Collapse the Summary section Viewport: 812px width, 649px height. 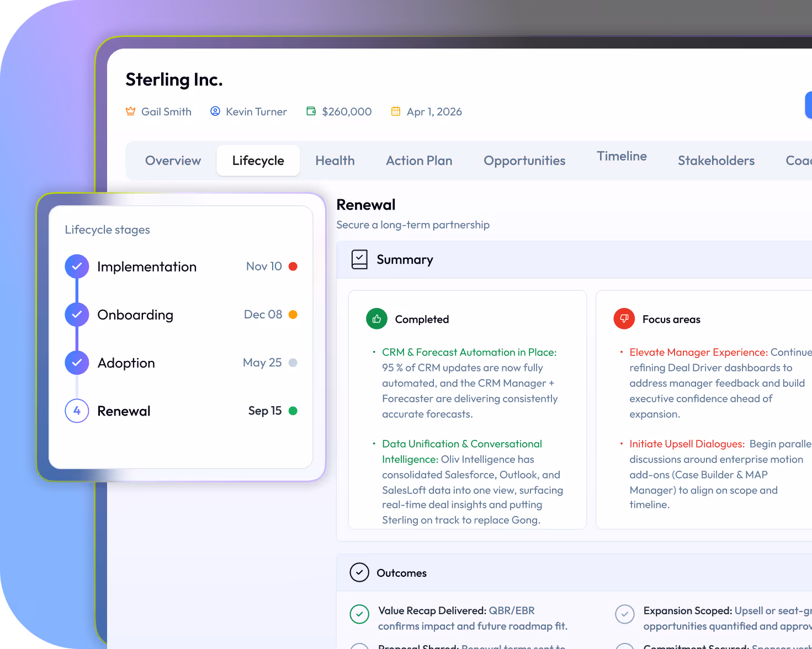pos(405,259)
